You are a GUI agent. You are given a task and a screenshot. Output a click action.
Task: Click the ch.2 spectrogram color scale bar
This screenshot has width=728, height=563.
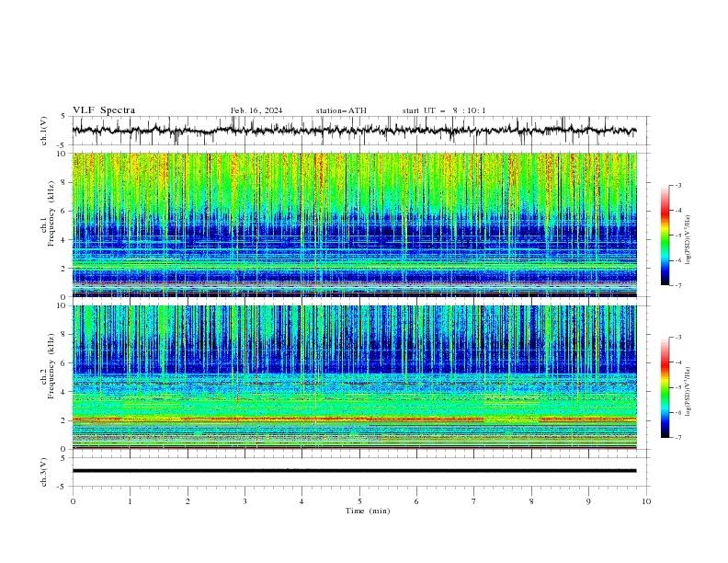pos(665,387)
